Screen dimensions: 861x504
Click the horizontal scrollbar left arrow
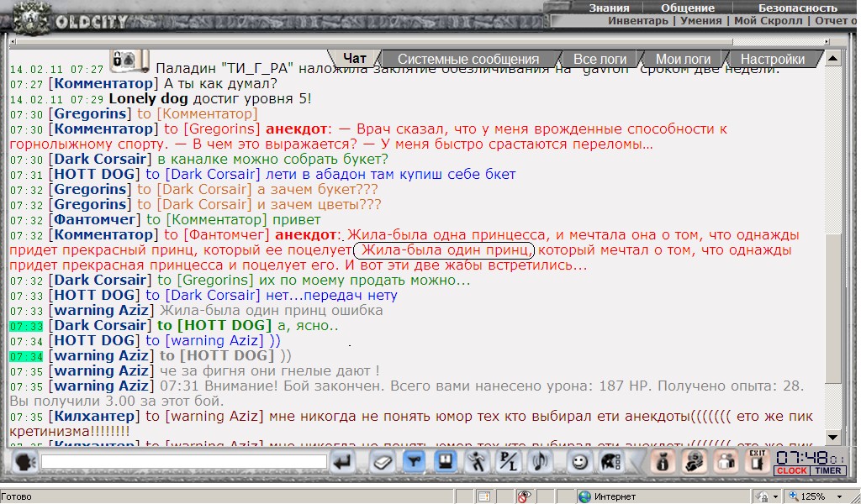tap(13, 42)
